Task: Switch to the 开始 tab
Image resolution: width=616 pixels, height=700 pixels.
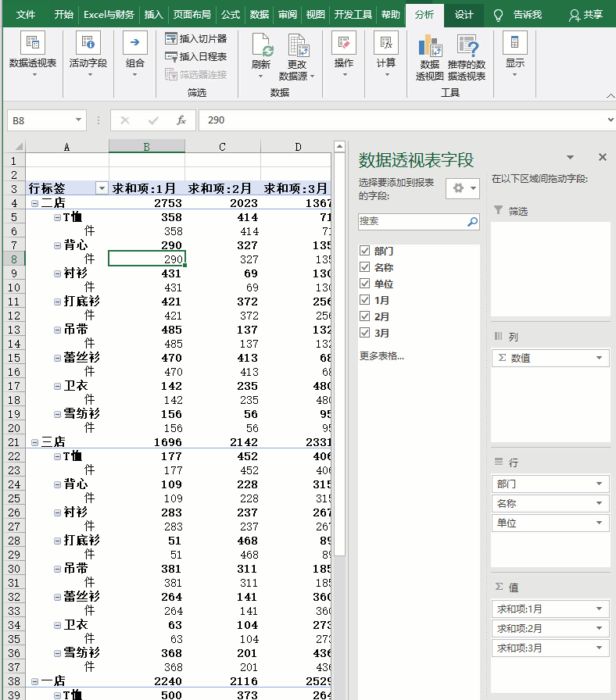Action: tap(63, 15)
